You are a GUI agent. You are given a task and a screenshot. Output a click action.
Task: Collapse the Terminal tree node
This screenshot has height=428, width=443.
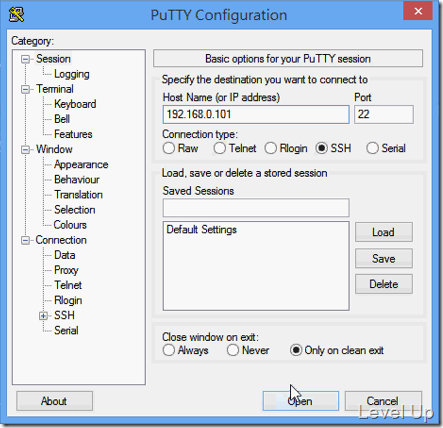(25, 89)
